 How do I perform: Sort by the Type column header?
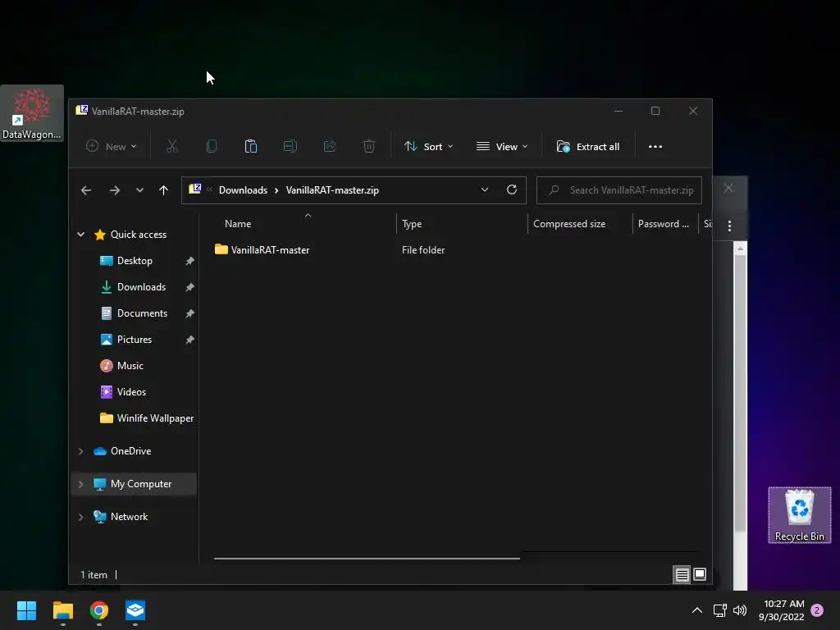point(412,224)
